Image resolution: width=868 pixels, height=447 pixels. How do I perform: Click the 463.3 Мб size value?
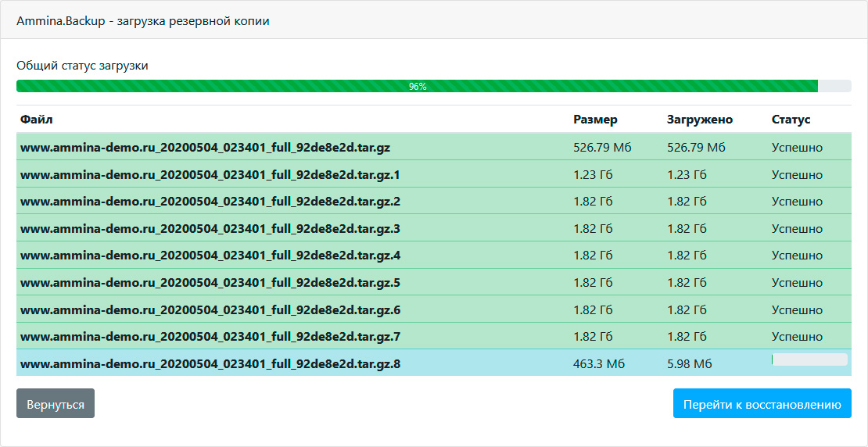pos(600,364)
